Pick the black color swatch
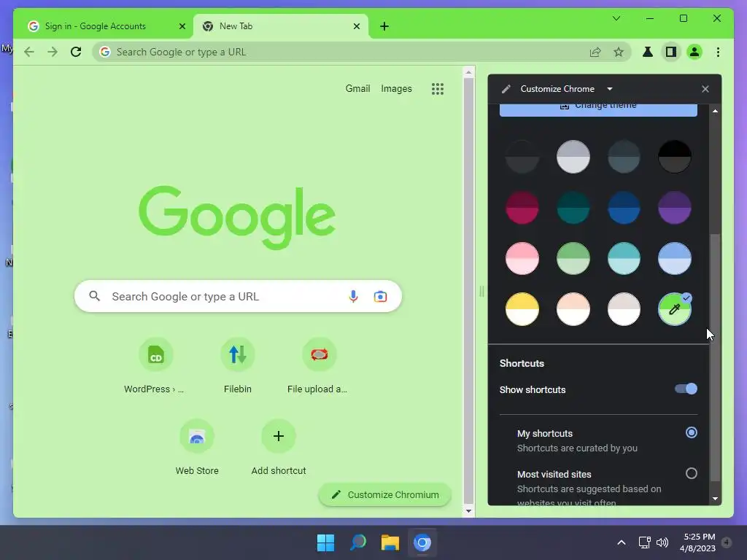The image size is (747, 560). pos(675,157)
